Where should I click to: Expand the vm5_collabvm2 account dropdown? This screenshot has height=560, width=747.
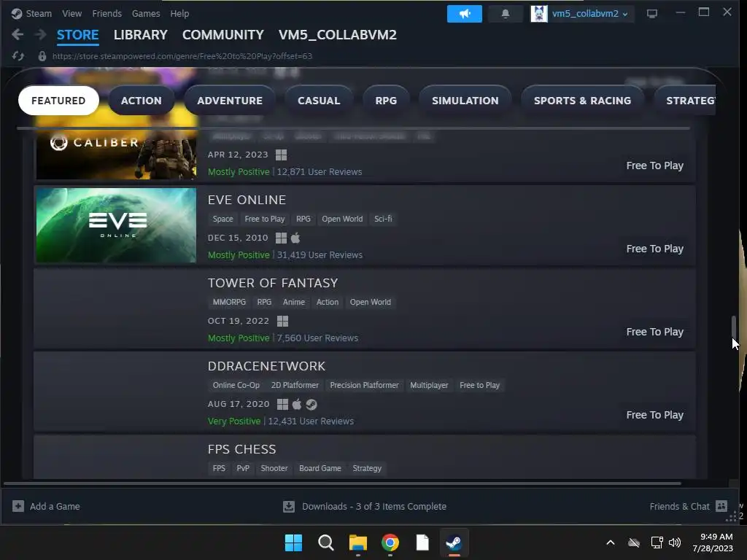click(x=625, y=15)
